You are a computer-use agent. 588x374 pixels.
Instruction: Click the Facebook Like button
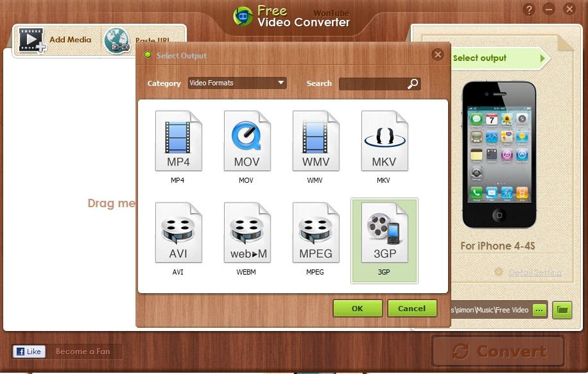point(29,351)
